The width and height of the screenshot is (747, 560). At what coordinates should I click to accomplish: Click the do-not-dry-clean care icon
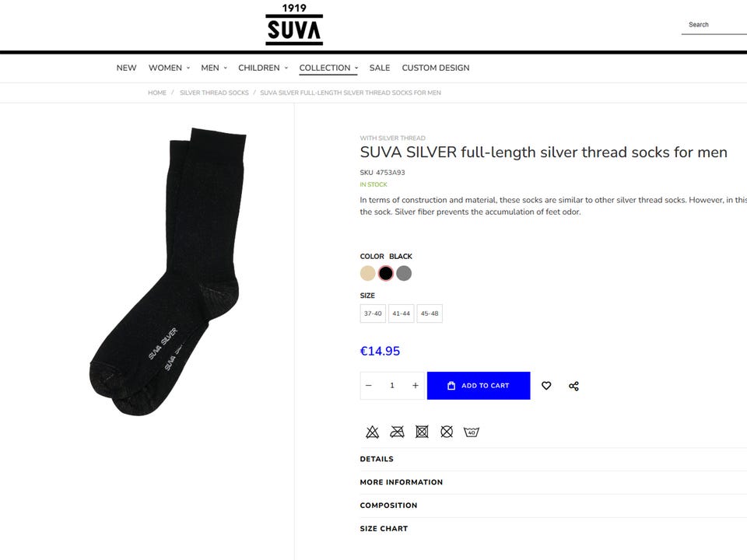(x=447, y=432)
